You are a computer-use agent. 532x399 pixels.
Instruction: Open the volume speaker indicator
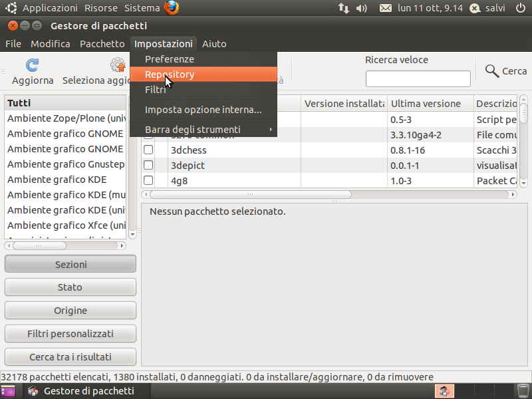click(x=361, y=8)
